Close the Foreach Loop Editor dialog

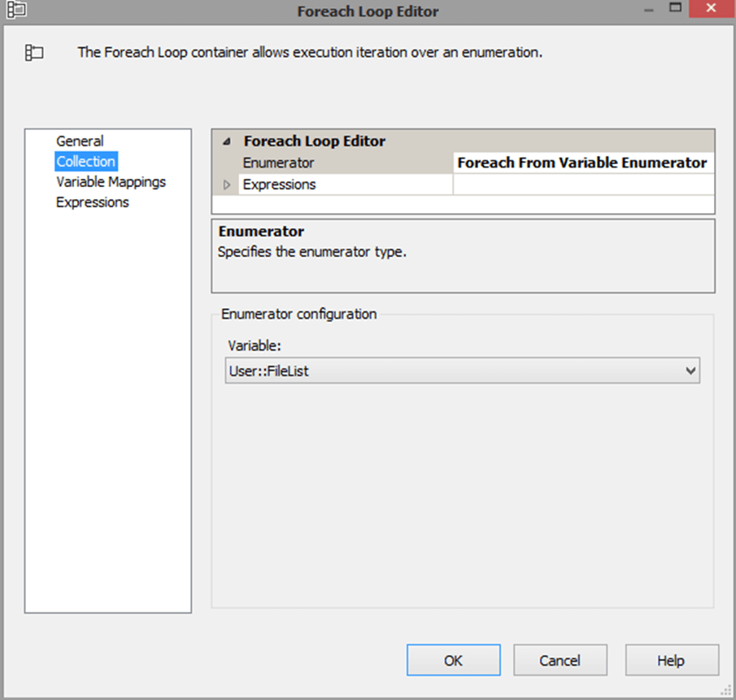(708, 8)
